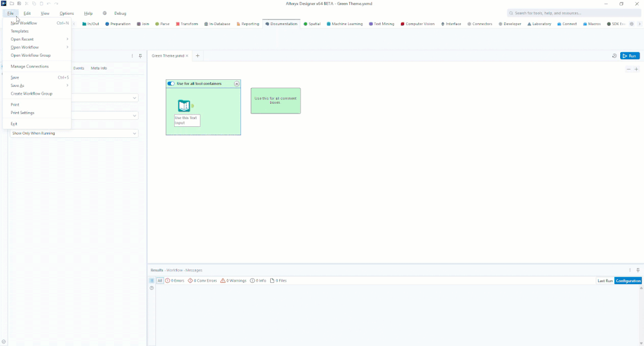Viewport: 644px width, 346px height.
Task: Switch to the Events tab
Action: (x=79, y=68)
